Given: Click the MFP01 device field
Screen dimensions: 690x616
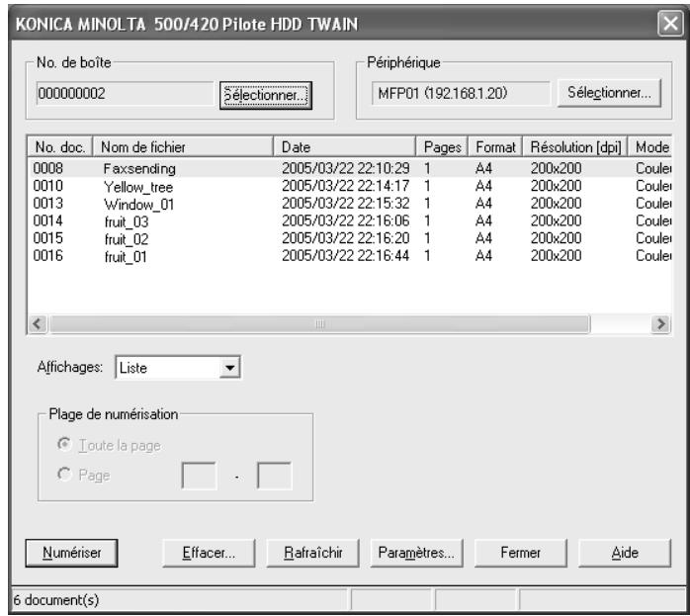Looking at the screenshot, I should coord(461,93).
